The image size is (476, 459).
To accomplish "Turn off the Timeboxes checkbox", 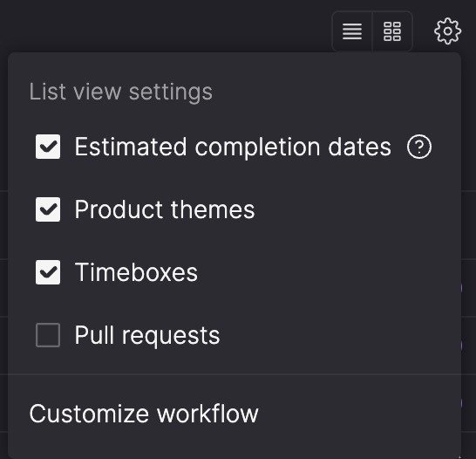I will (x=48, y=272).
